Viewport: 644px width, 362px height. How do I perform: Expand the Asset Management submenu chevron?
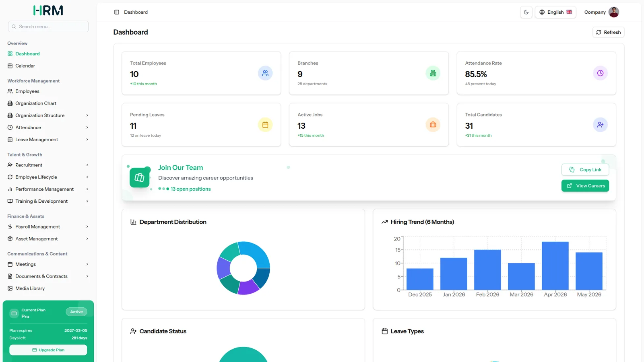[x=87, y=239]
